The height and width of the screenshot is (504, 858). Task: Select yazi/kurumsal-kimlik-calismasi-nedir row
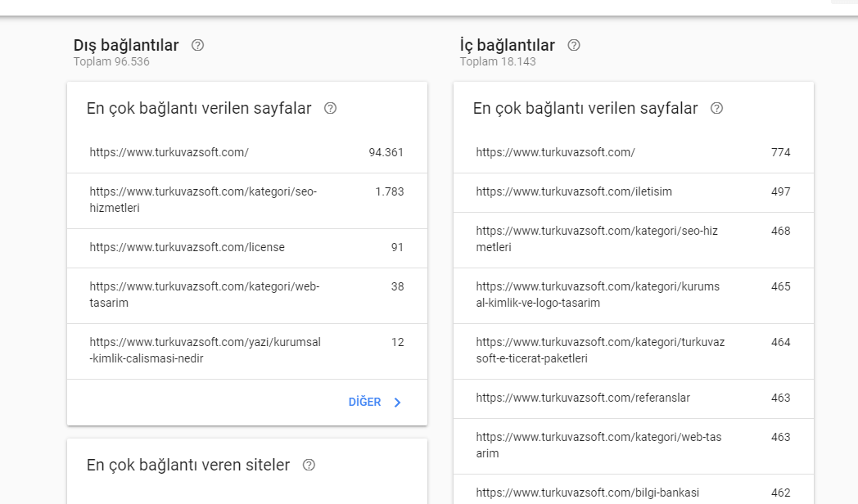[247, 352]
